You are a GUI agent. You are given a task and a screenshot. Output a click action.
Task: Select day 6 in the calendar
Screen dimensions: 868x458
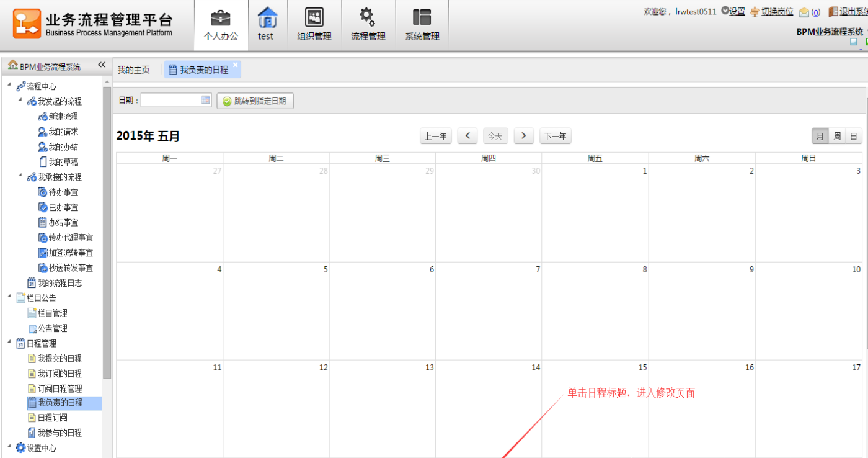(383, 311)
